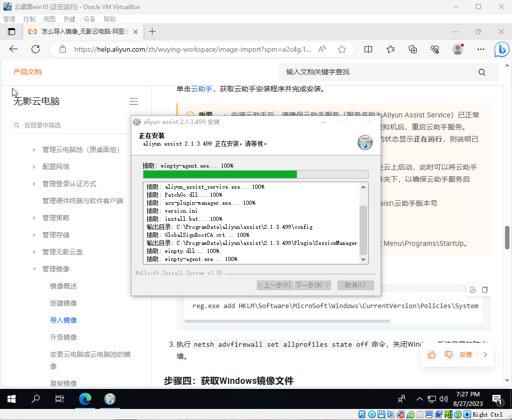Expand the 管理存储 section
Viewport: 512px width, 420px height.
pyautogui.click(x=34, y=235)
